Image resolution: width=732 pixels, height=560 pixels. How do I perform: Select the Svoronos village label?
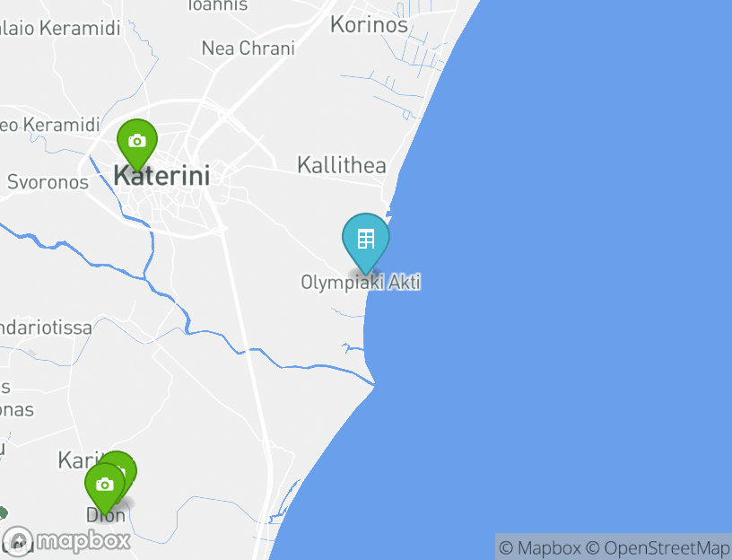pos(48,181)
